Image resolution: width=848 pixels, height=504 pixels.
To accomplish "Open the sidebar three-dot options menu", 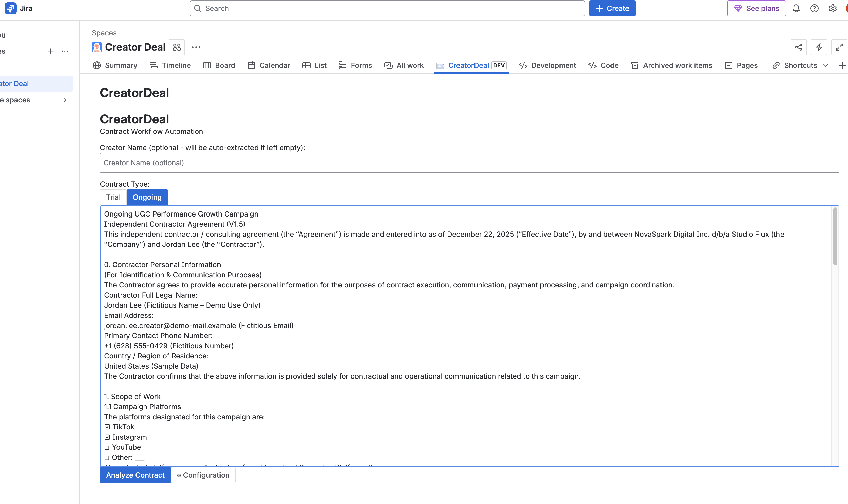I will click(x=65, y=51).
